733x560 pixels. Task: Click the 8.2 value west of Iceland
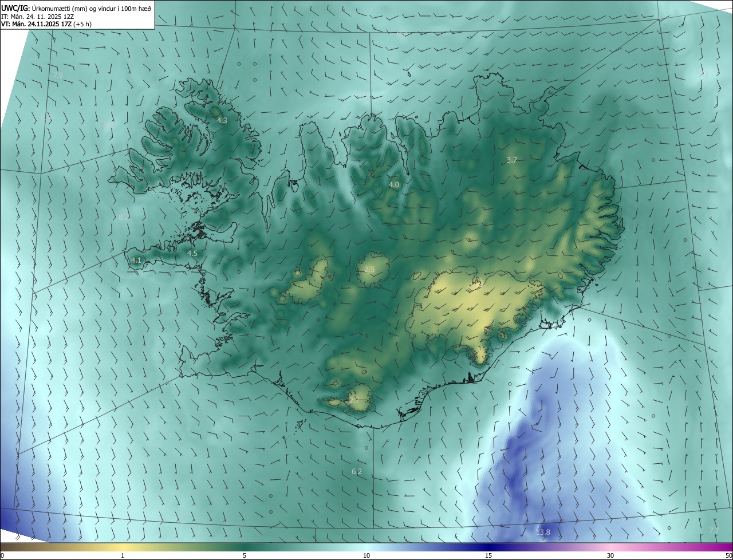tap(124, 217)
